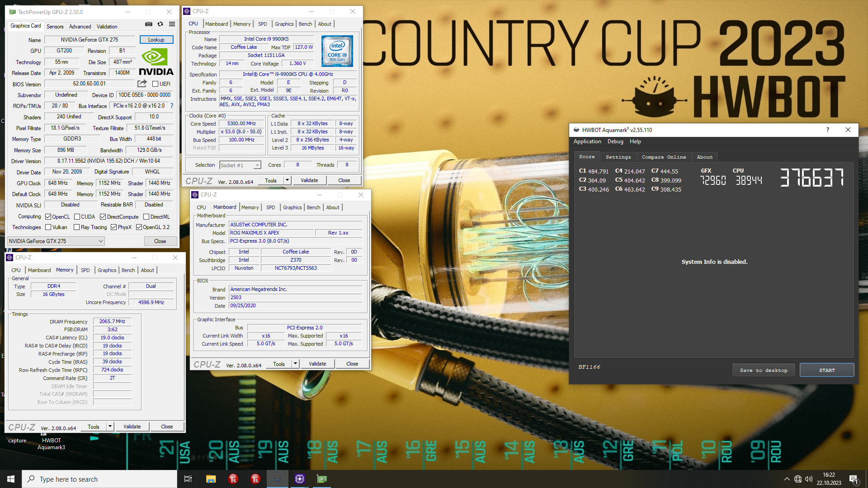Toggle the CUDA checkbox

coord(77,217)
